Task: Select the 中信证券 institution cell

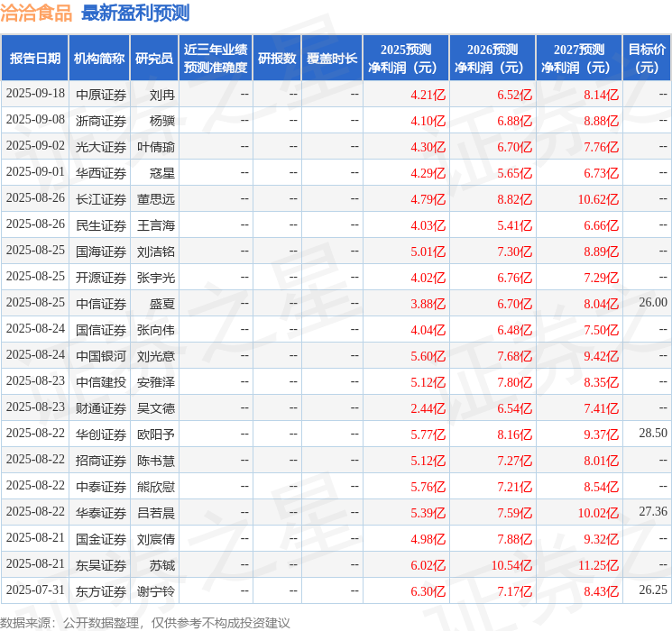Action: point(101,304)
